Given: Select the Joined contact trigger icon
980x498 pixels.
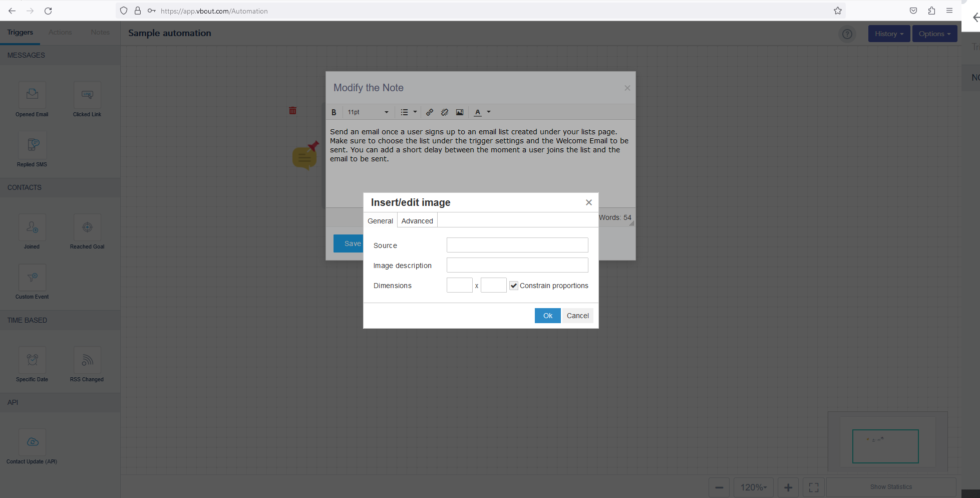Looking at the screenshot, I should [32, 227].
